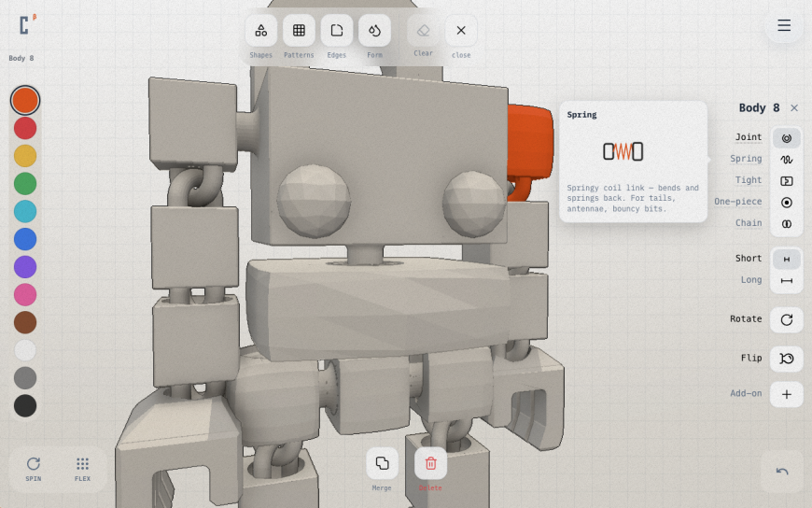The height and width of the screenshot is (508, 812).
Task: Select the Chain connection icon
Action: coord(786,224)
